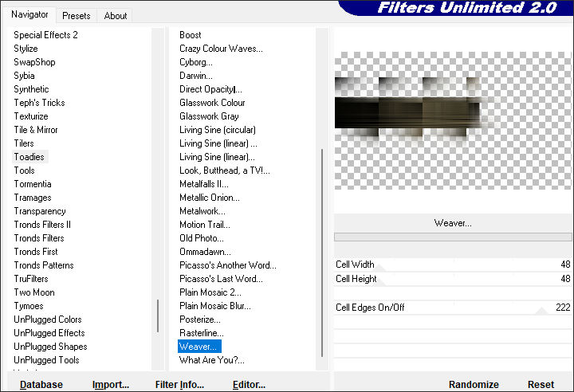
Task: Select Glasswork Colour filter
Action: (212, 103)
